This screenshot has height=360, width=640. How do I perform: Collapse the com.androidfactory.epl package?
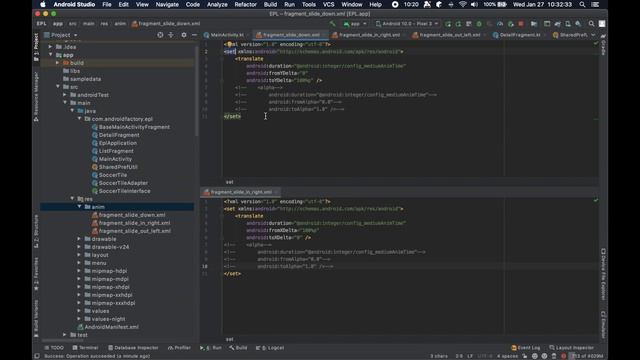click(x=79, y=119)
